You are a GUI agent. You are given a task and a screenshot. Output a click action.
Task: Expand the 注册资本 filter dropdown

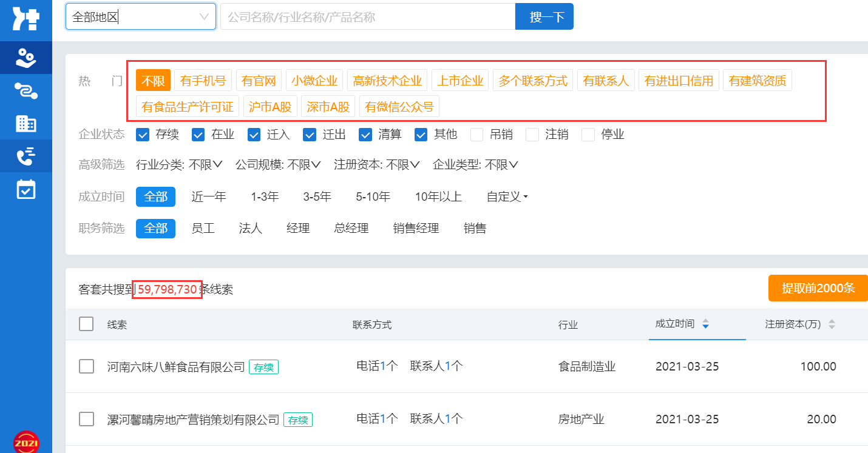pyautogui.click(x=376, y=165)
